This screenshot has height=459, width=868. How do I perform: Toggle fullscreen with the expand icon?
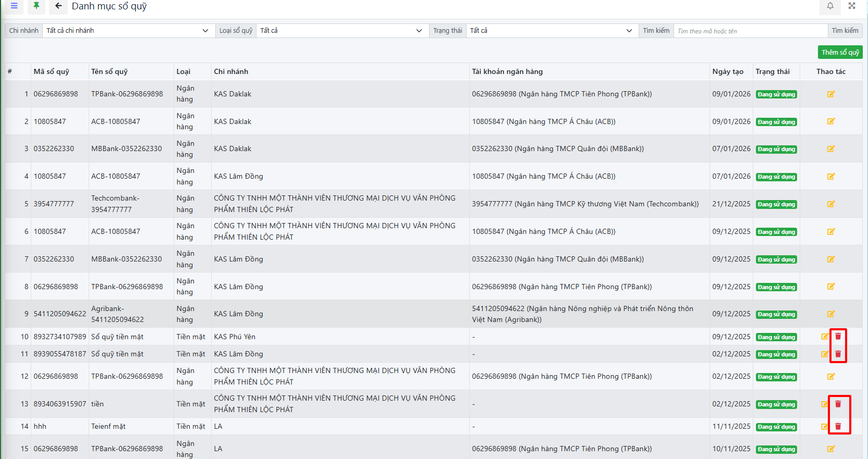[x=852, y=6]
